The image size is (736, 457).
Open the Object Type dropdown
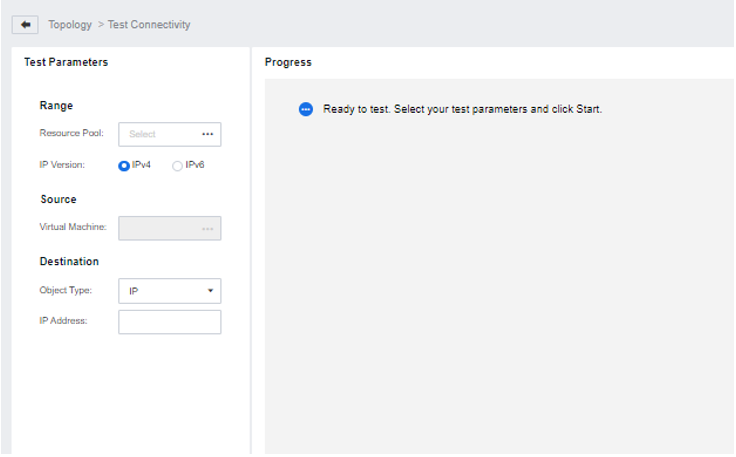click(x=169, y=291)
